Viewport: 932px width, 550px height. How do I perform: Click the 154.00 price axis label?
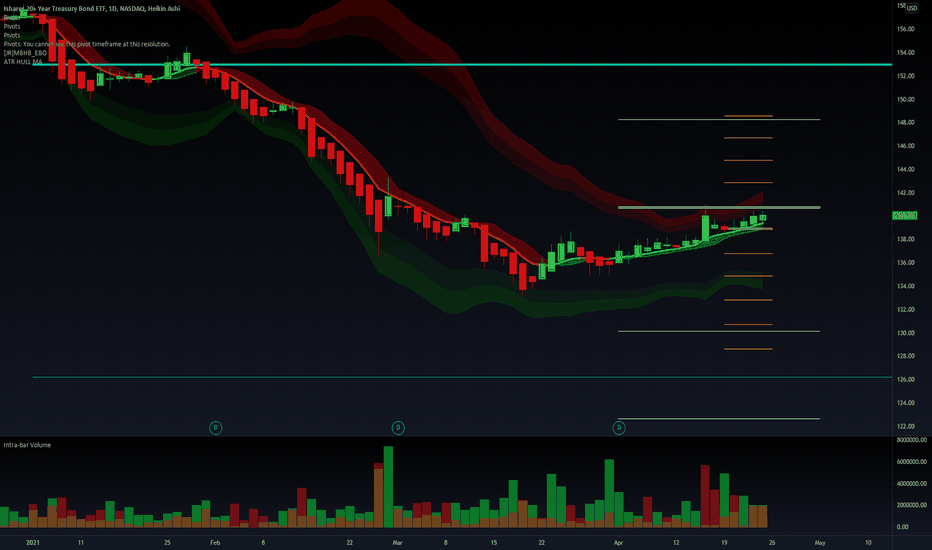point(906,52)
